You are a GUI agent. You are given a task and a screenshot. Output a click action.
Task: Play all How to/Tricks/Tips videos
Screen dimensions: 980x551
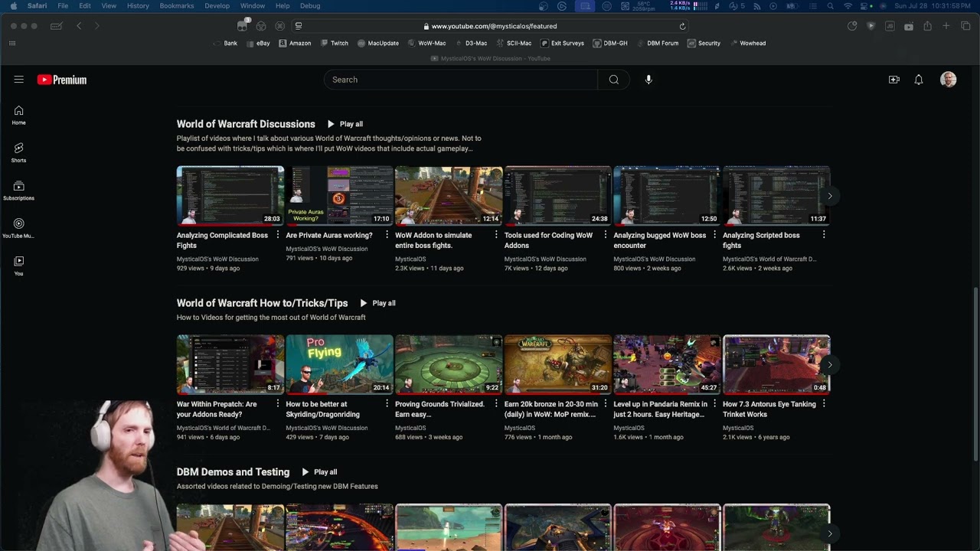tap(377, 303)
